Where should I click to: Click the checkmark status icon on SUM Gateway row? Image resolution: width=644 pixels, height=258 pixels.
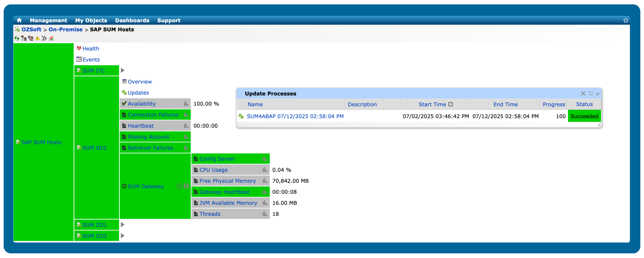click(x=179, y=186)
